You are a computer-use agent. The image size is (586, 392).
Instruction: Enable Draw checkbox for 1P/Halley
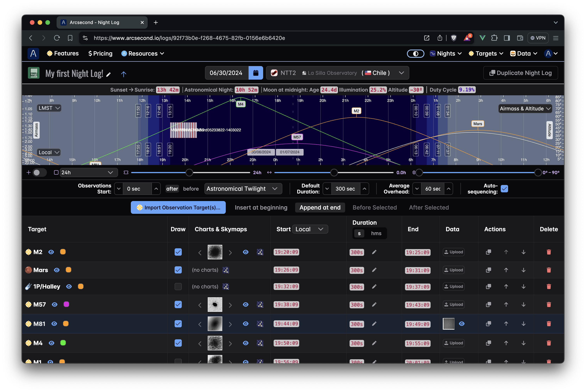(178, 286)
